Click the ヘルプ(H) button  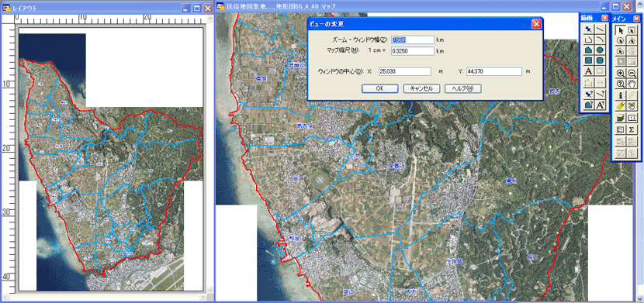463,88
